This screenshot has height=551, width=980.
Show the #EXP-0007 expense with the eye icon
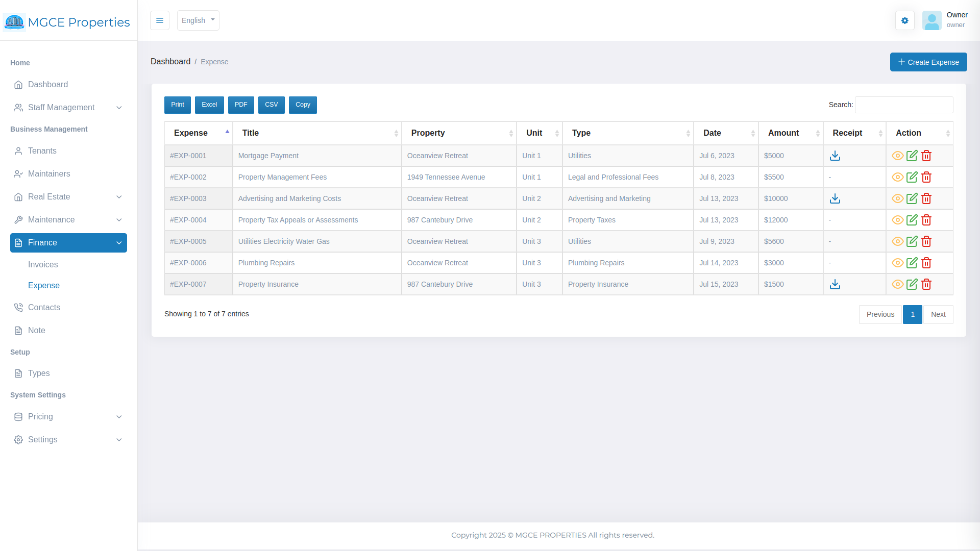(x=897, y=284)
